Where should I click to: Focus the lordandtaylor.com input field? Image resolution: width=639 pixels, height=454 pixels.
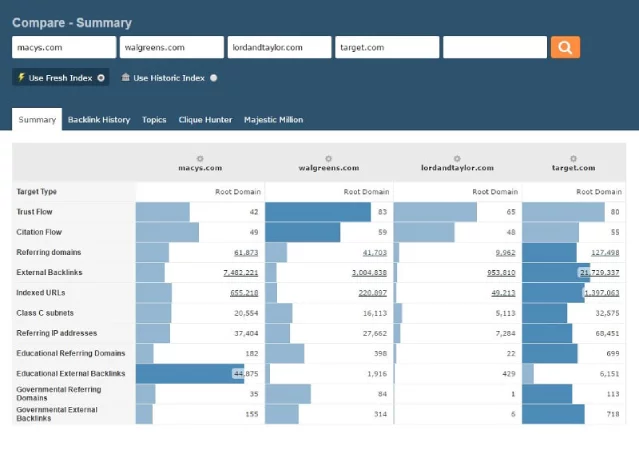(280, 47)
